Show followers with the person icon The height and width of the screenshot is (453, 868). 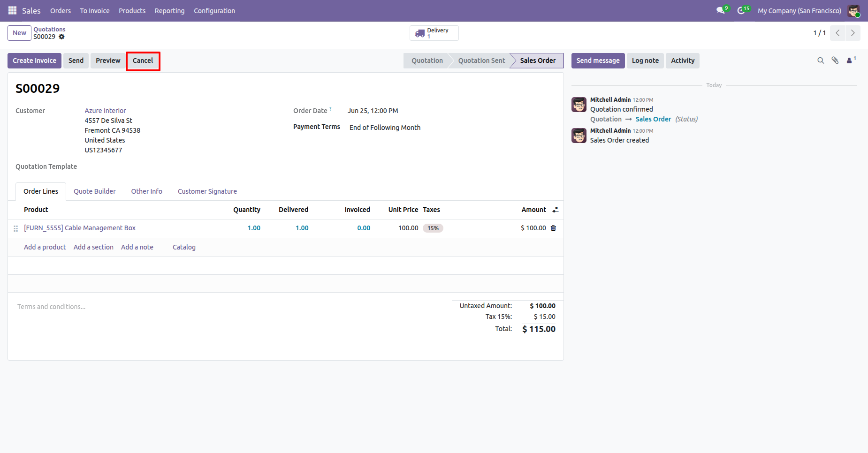coord(851,60)
